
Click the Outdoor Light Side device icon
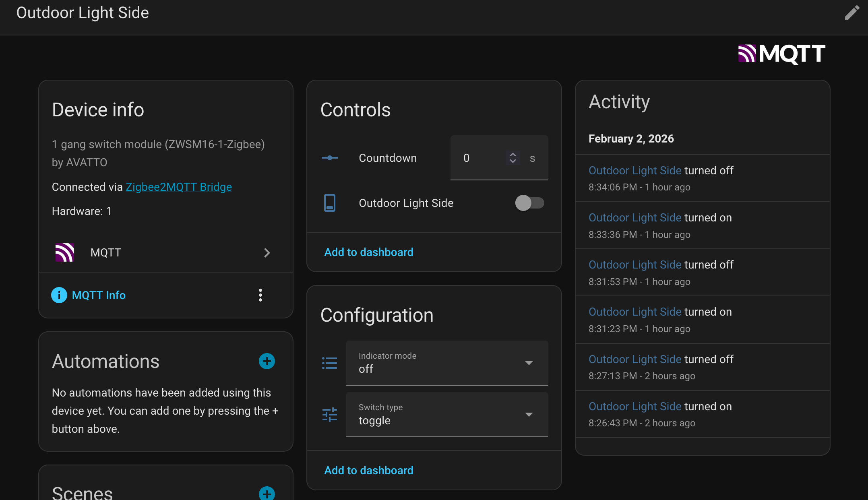click(330, 203)
